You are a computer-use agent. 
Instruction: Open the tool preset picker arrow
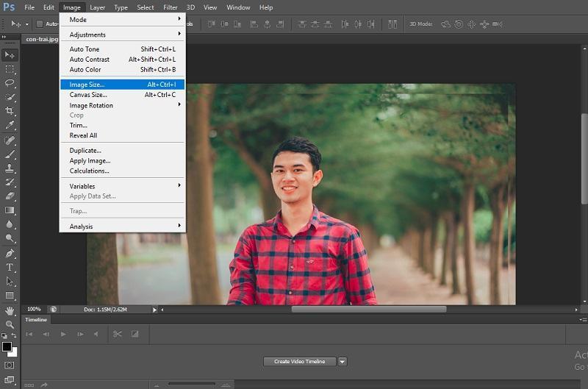point(27,24)
